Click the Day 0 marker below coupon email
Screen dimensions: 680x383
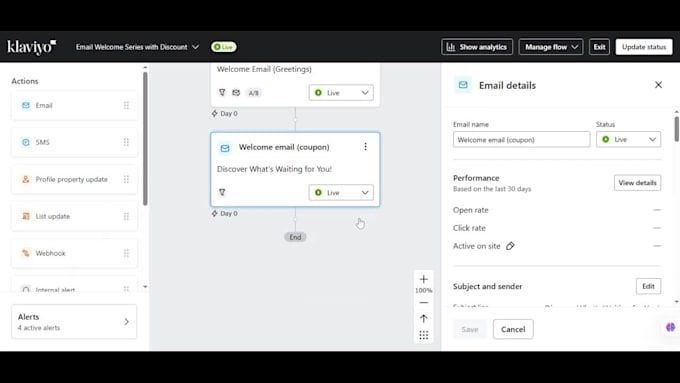tap(225, 213)
